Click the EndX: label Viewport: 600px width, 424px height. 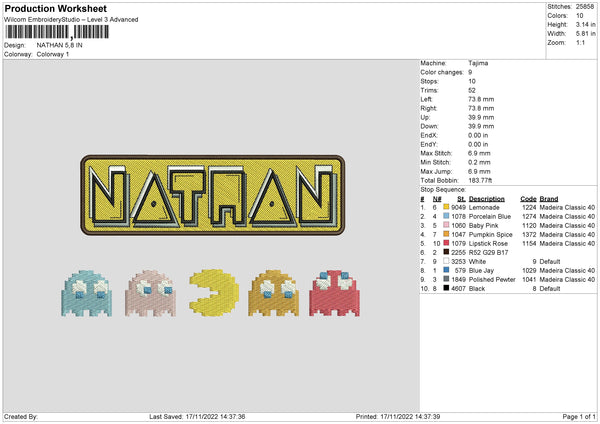tap(429, 135)
